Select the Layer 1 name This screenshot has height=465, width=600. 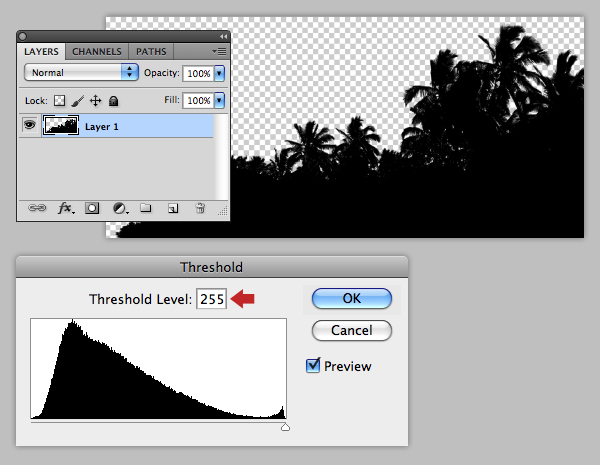102,127
